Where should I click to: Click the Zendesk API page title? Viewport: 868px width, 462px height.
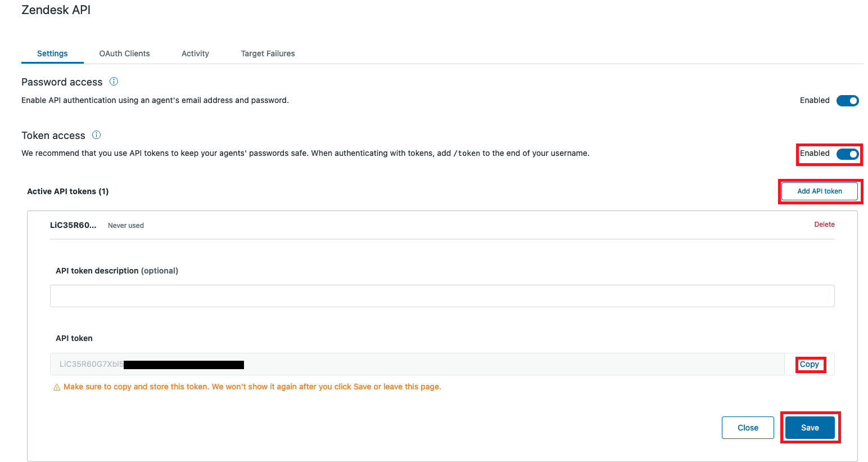pos(56,10)
